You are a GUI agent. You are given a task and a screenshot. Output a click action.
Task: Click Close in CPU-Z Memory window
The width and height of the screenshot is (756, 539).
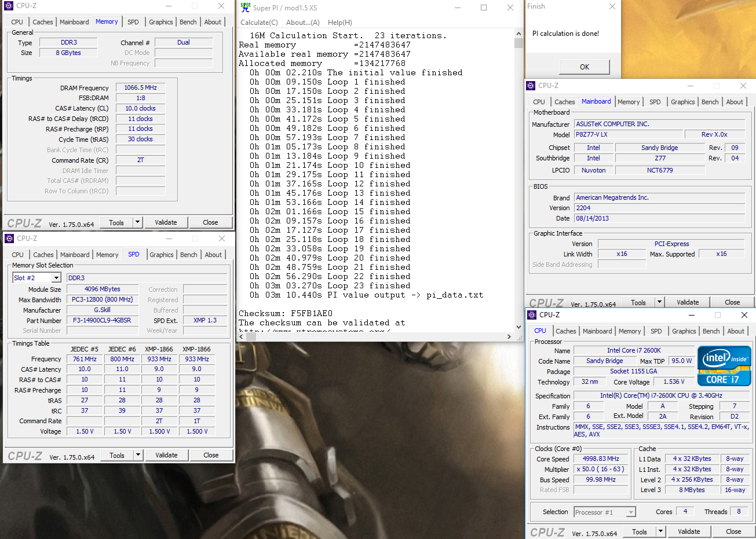(210, 222)
